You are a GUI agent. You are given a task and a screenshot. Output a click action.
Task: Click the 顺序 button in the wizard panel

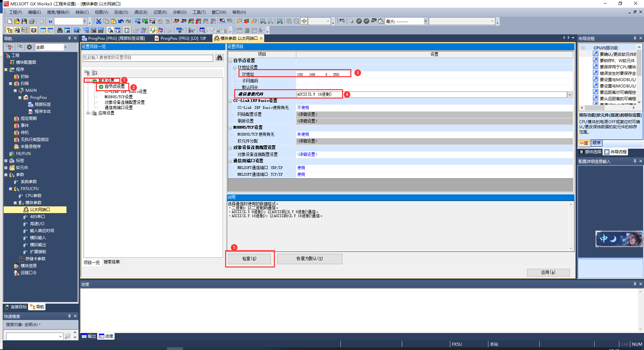click(597, 143)
